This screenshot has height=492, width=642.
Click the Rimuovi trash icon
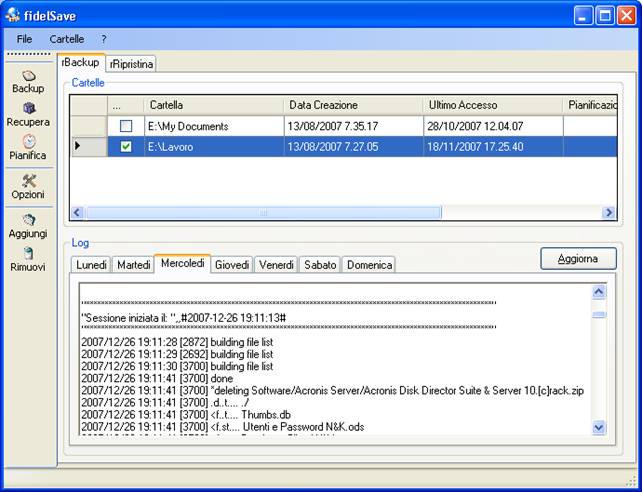[28, 254]
